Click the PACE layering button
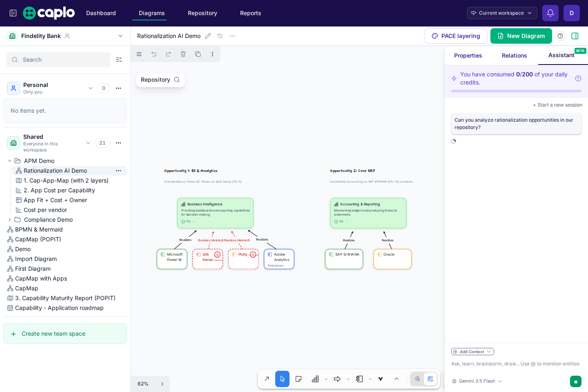 pyautogui.click(x=456, y=36)
